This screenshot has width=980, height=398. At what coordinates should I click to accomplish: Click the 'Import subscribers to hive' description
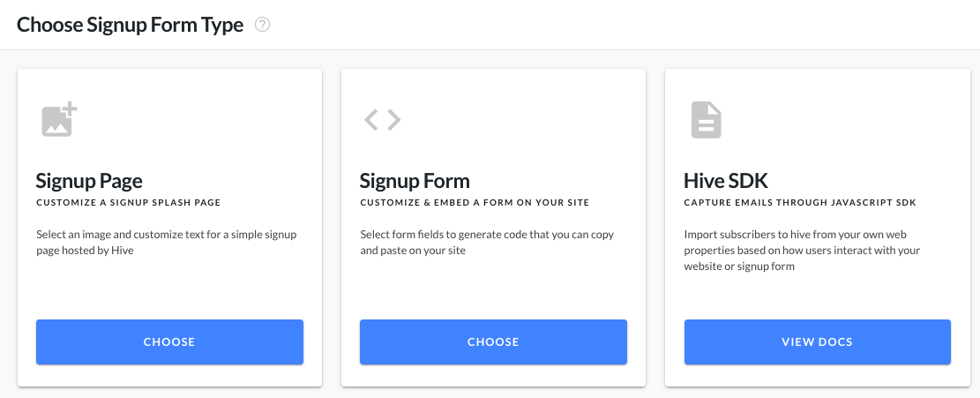tap(803, 251)
